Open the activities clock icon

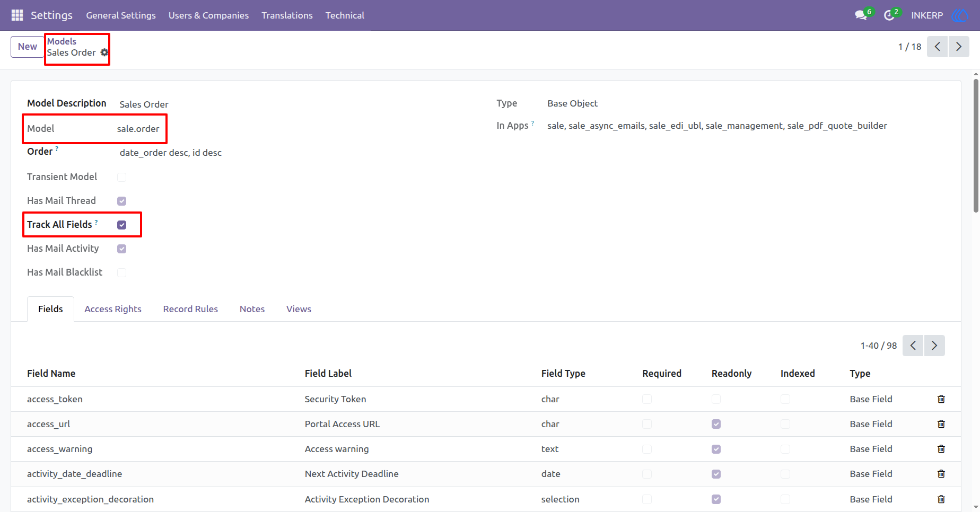pos(889,15)
